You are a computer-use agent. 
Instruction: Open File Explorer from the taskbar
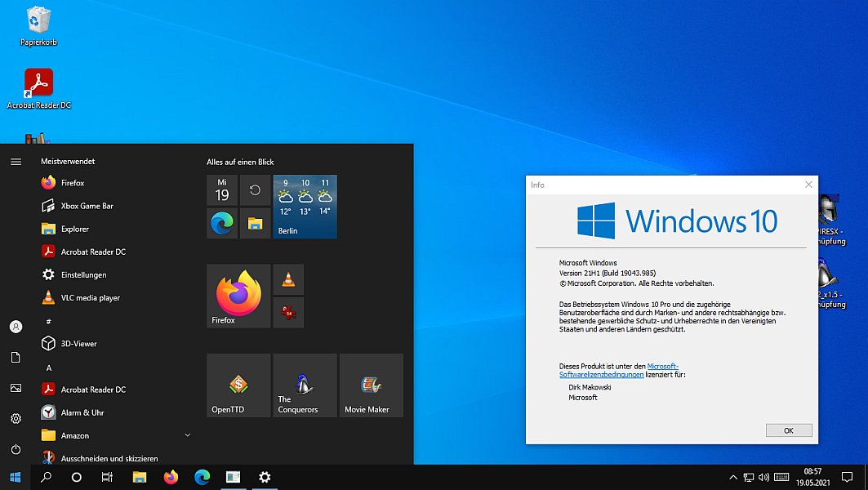click(x=140, y=477)
